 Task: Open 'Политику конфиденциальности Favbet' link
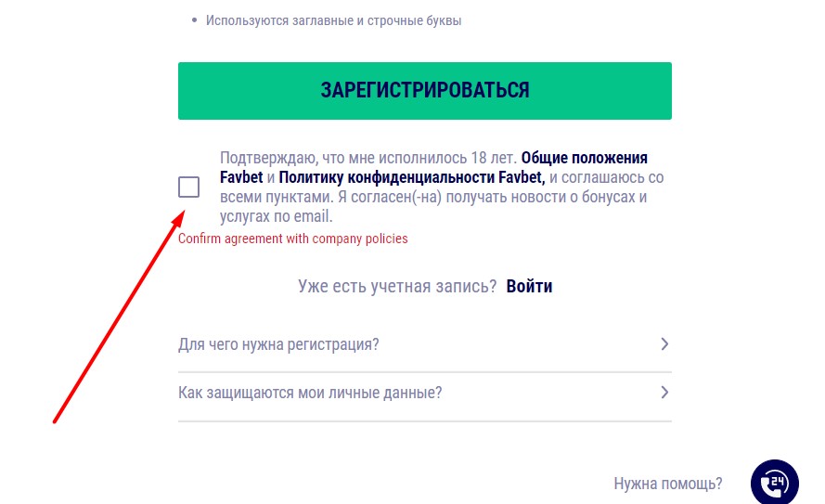click(x=411, y=177)
